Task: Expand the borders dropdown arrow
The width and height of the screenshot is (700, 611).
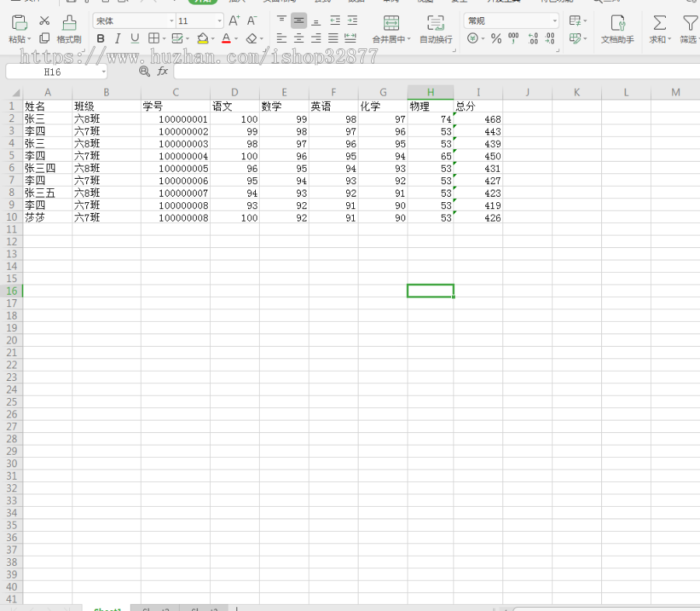Action: click(164, 39)
